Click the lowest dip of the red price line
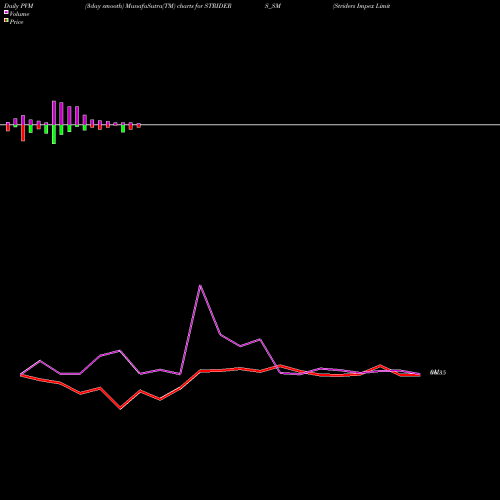Image resolution: width=500 pixels, height=500 pixels. pyautogui.click(x=120, y=408)
